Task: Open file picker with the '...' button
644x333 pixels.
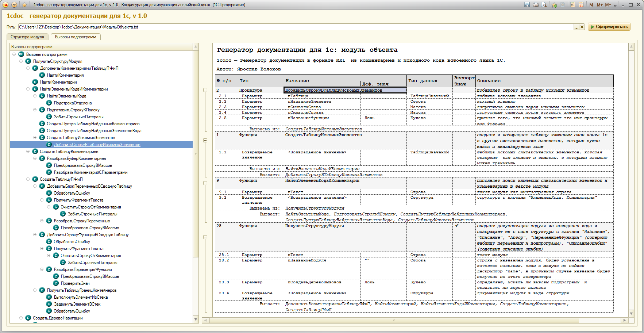Action: [x=576, y=27]
